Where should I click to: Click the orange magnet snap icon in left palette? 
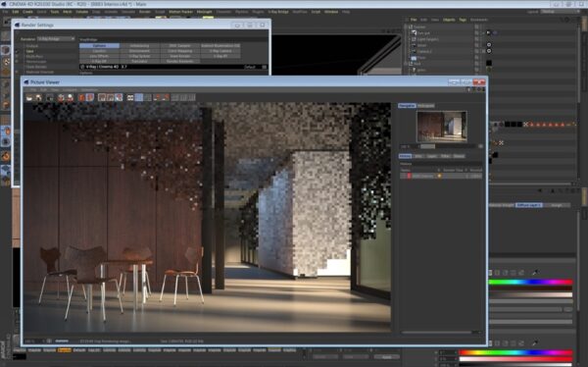[6, 155]
